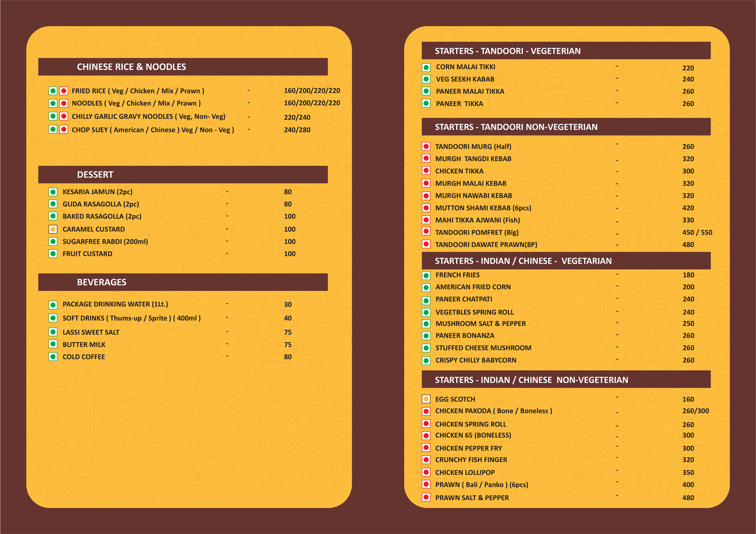
Task: Click the Paneer Malai Tikka item name
Action: (470, 91)
